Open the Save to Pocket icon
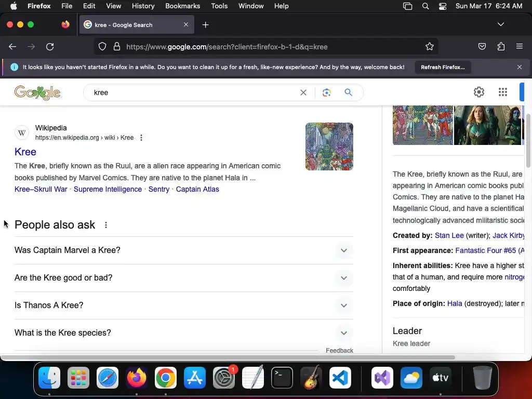The width and height of the screenshot is (532, 399). pyautogui.click(x=482, y=46)
